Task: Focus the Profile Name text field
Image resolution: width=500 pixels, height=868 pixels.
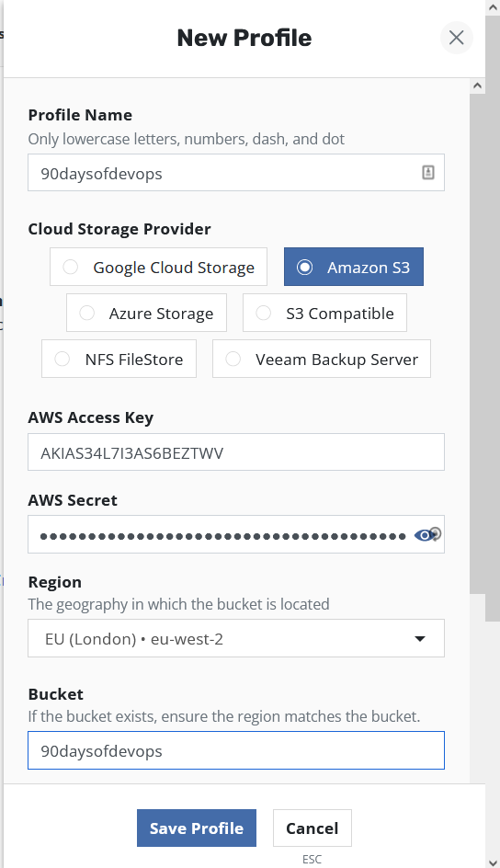Action: click(x=236, y=173)
